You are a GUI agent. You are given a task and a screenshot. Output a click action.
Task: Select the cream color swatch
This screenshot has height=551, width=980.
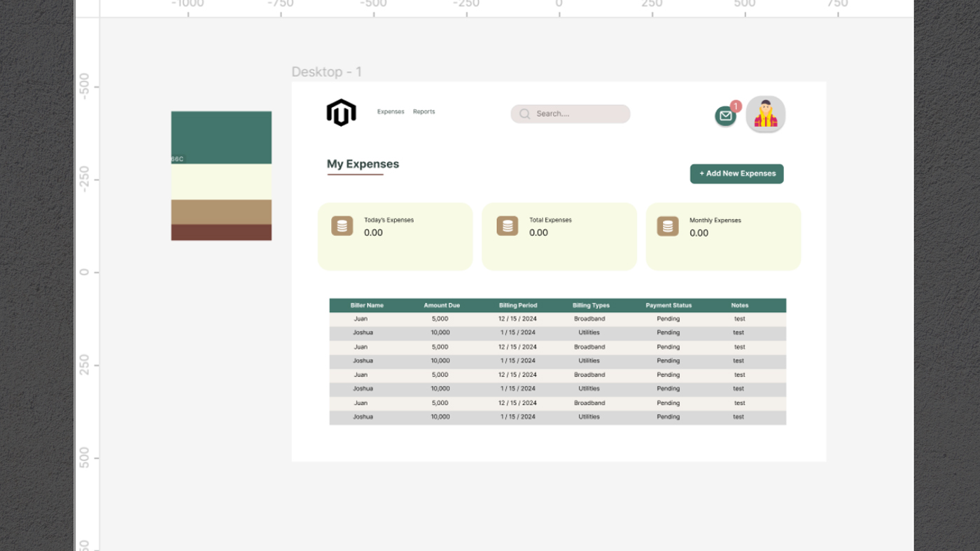221,182
